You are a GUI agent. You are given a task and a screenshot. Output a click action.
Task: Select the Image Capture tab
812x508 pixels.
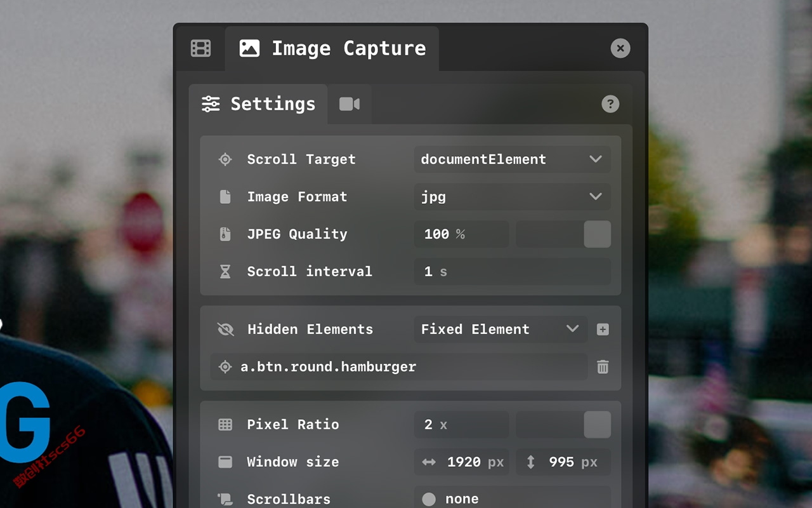(332, 48)
